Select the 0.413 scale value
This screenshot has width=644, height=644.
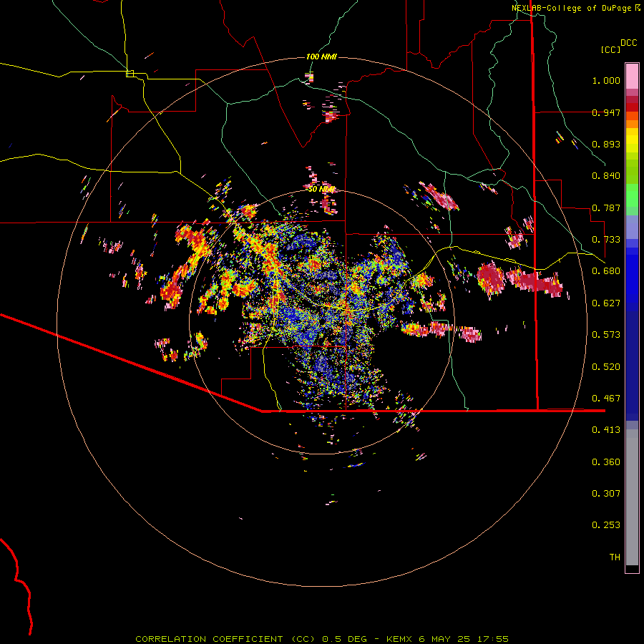(606, 430)
